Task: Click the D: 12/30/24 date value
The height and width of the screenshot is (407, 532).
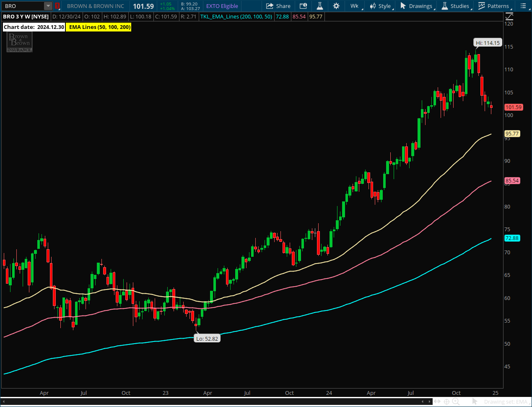Action: pos(66,17)
